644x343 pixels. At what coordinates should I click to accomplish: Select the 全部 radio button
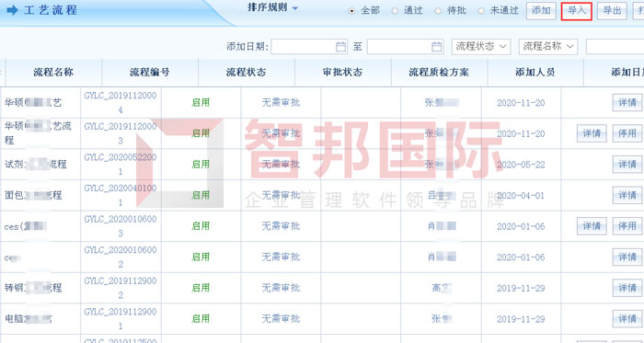click(351, 11)
